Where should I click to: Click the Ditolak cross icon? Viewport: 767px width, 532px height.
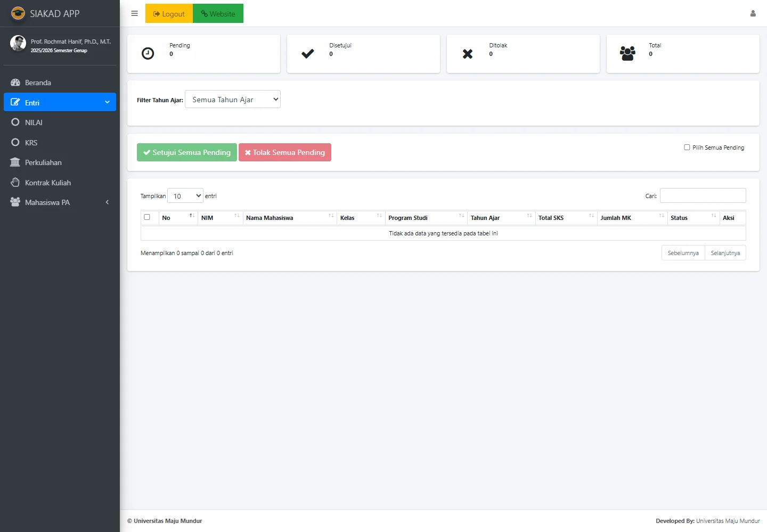[x=467, y=54]
